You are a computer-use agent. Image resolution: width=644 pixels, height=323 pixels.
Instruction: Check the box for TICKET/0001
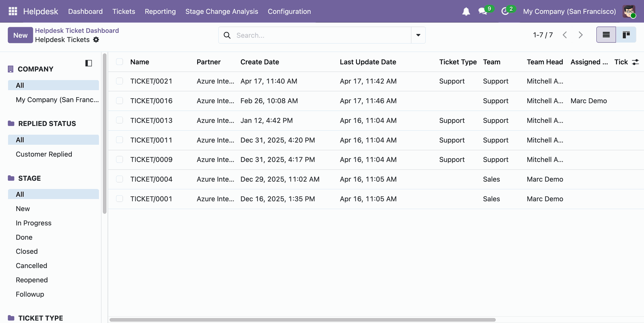(x=119, y=199)
